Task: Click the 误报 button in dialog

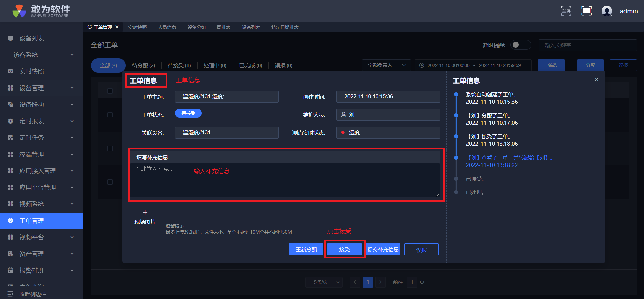Action: point(421,249)
